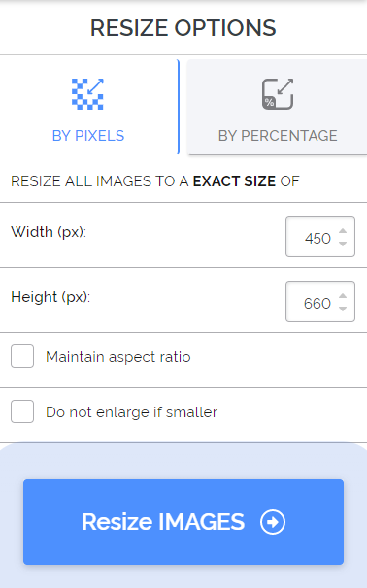Decrease width with the down arrow
The width and height of the screenshot is (367, 588).
pos(342,244)
